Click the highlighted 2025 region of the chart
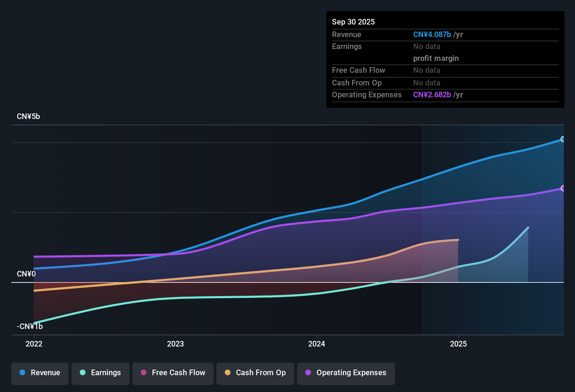Image resolution: width=575 pixels, height=392 pixels. (x=490, y=227)
